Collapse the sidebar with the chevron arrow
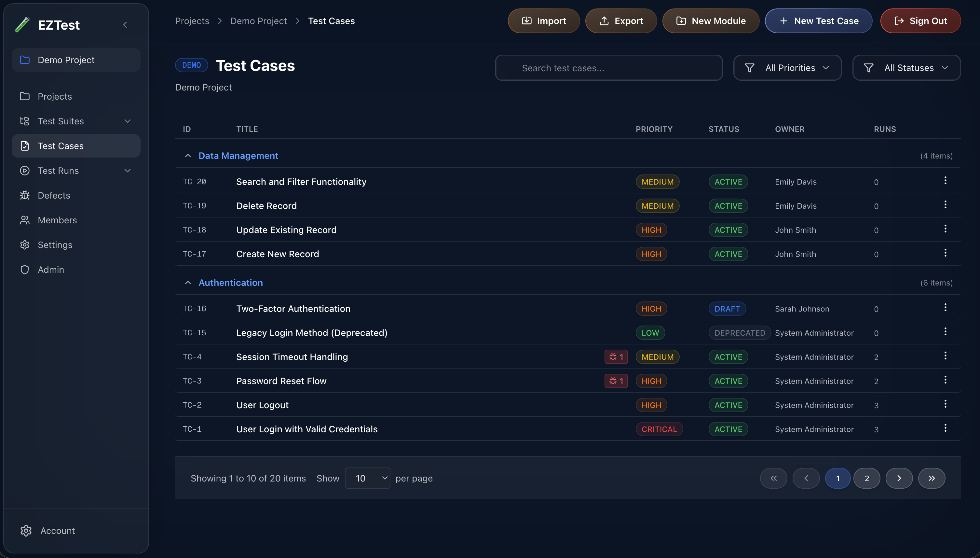980x558 pixels. pos(125,24)
